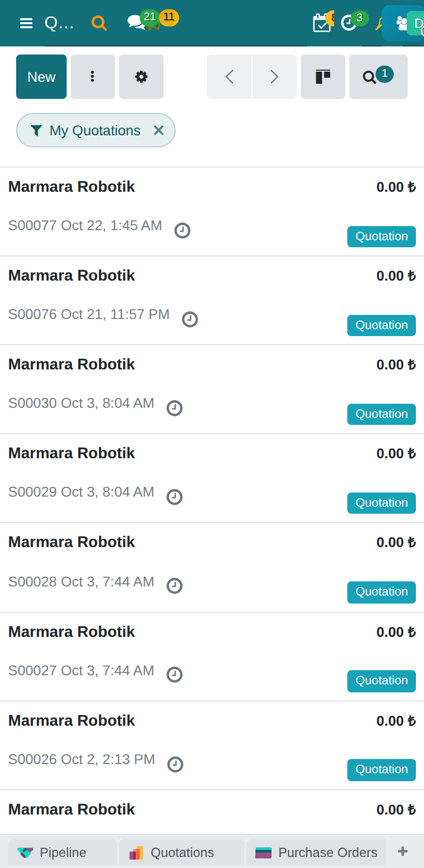Viewport: 424px width, 868px height.
Task: Remove the My Quotations filter
Action: 158,131
